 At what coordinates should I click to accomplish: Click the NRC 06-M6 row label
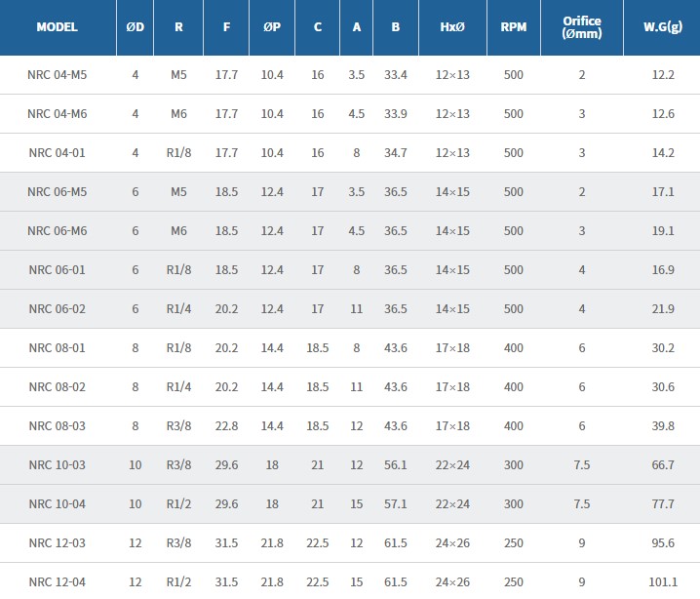click(58, 231)
